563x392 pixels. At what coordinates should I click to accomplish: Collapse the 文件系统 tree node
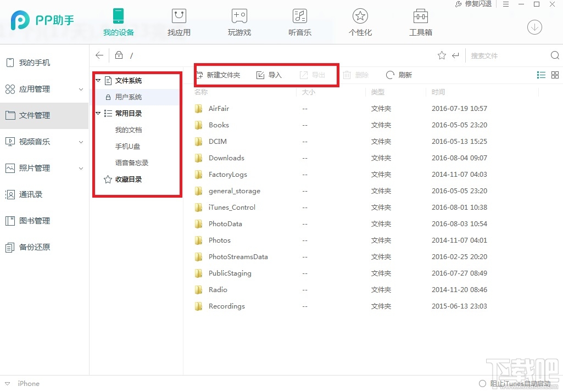(x=99, y=80)
